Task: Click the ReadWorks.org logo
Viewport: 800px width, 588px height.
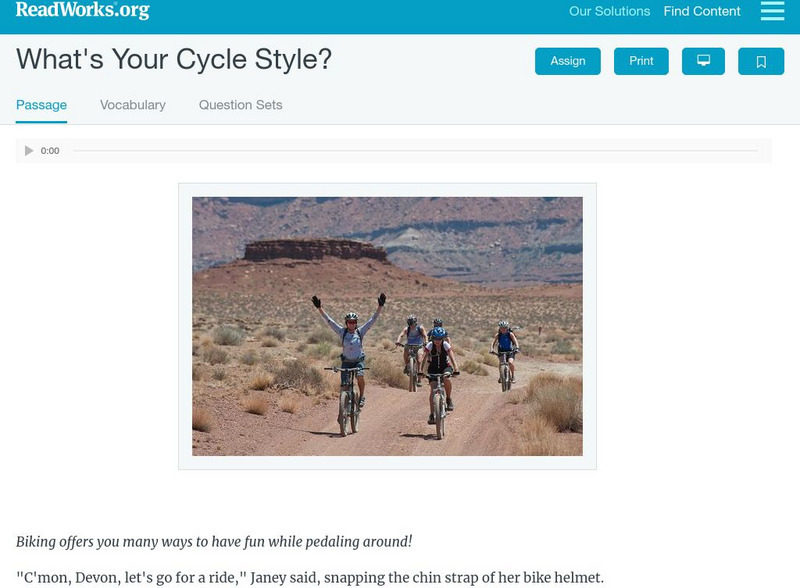Action: [x=82, y=11]
